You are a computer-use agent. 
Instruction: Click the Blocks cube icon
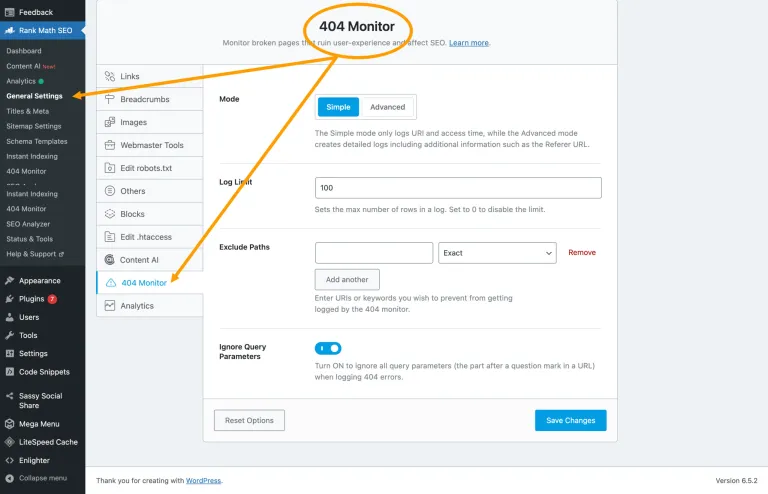coord(110,214)
